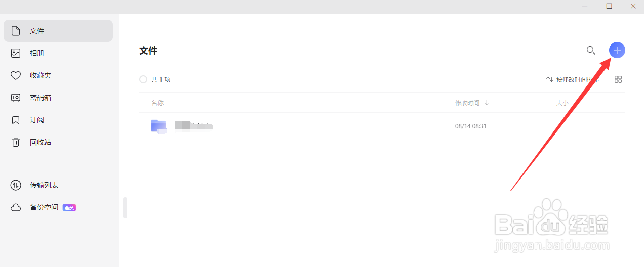644x267 pixels.
Task: Open the 备份空间 backup space
Action: 44,207
